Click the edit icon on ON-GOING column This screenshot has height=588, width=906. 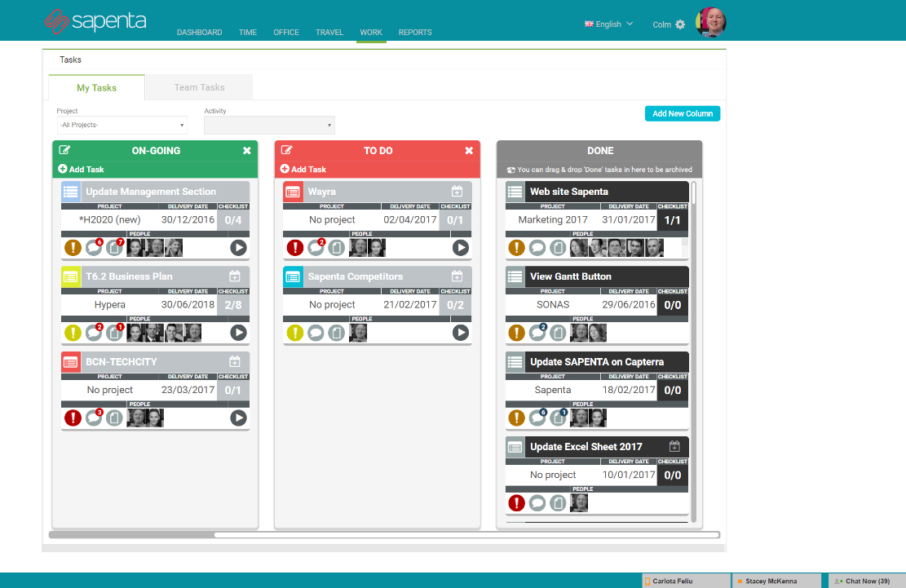coord(64,150)
